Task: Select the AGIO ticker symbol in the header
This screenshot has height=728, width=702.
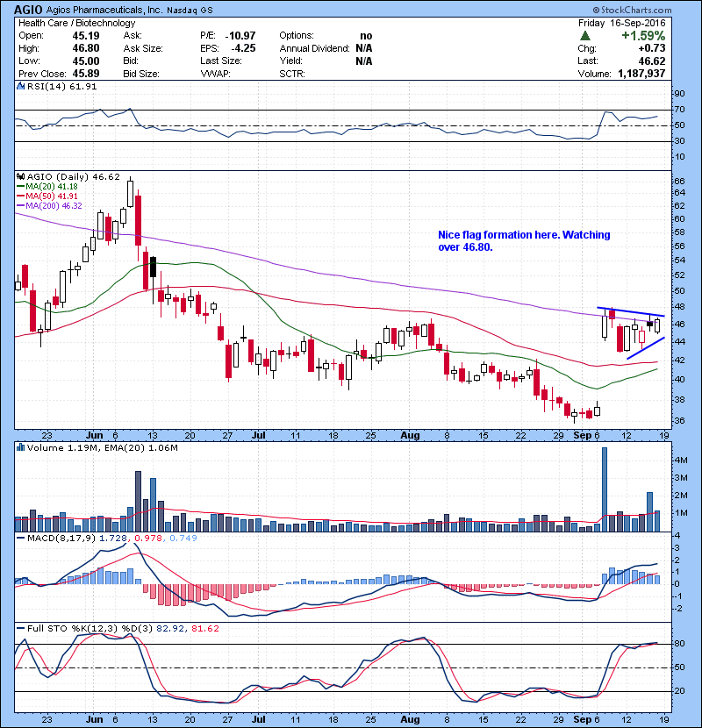Action: (28, 10)
